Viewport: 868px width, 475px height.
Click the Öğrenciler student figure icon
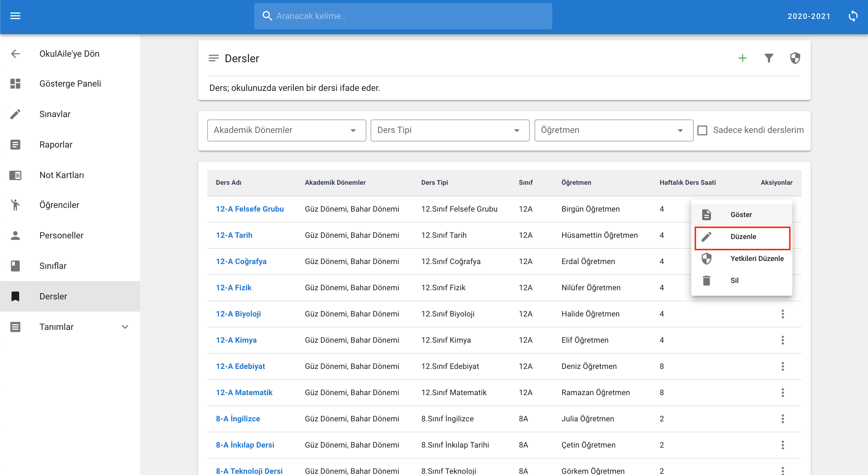[15, 205]
